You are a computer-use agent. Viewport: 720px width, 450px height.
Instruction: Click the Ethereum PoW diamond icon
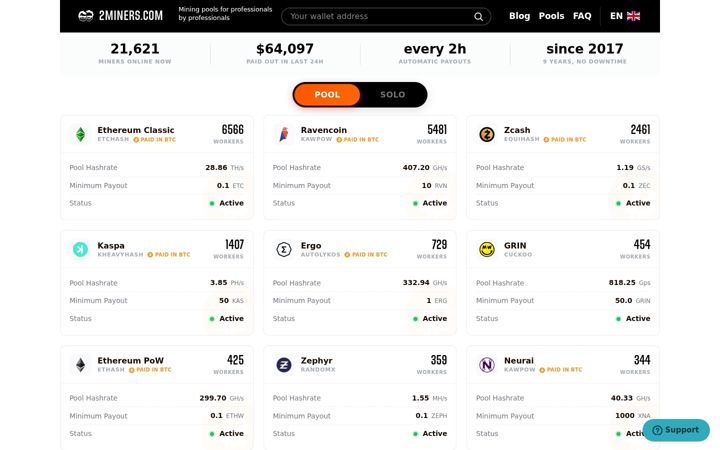[80, 365]
